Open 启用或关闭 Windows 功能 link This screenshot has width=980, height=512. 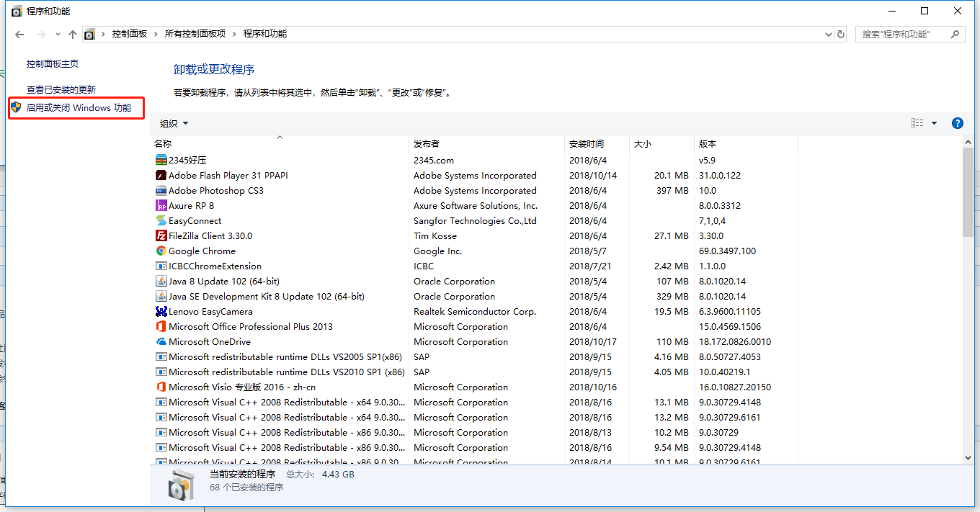click(x=79, y=107)
